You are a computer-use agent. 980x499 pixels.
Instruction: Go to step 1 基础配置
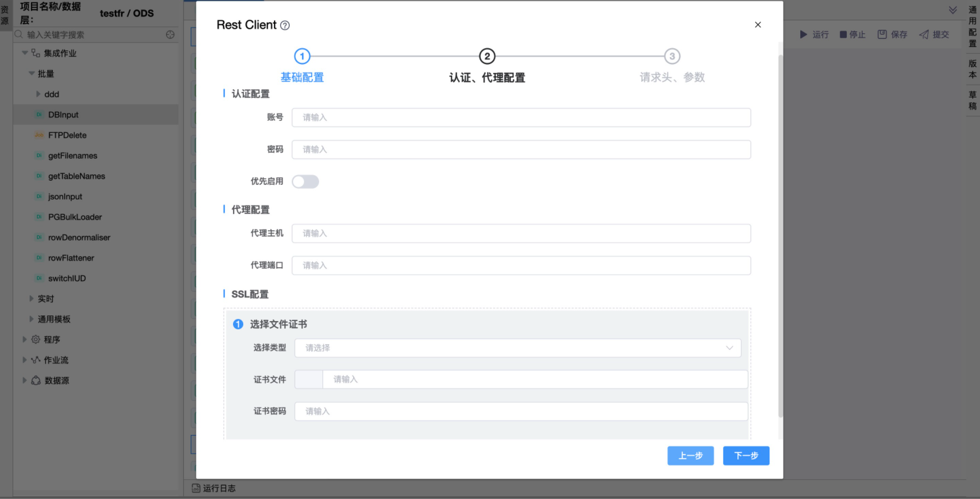tap(302, 57)
